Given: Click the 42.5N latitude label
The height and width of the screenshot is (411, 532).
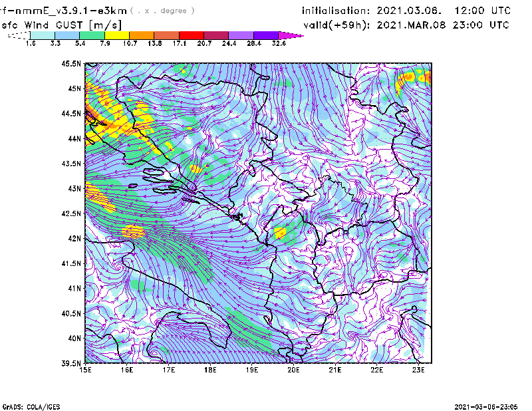Looking at the screenshot, I should point(71,213).
